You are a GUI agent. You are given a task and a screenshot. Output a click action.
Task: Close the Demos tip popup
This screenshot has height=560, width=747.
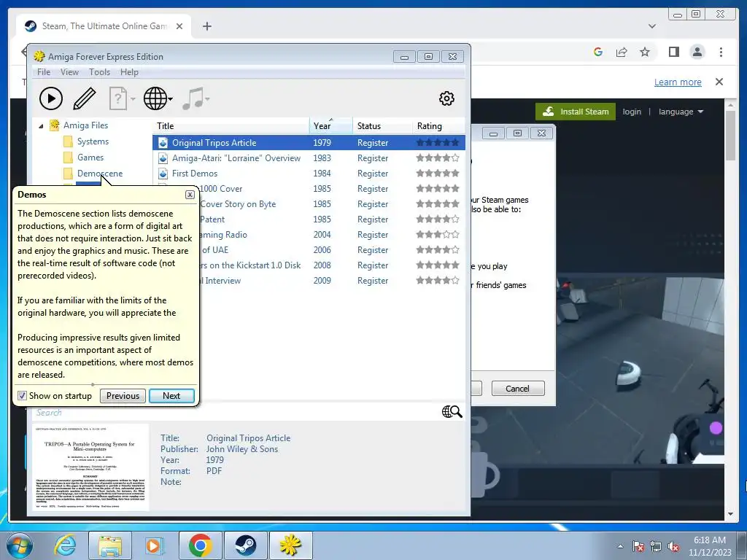[190, 195]
